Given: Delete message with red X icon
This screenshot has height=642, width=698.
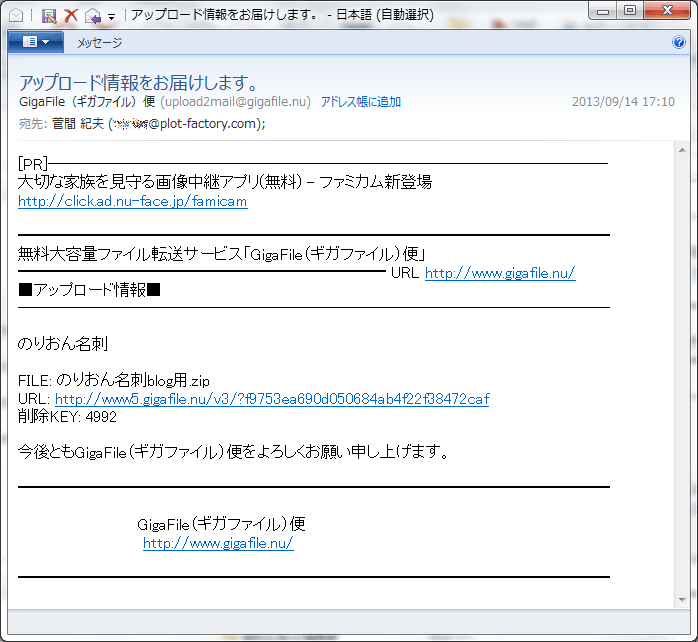Looking at the screenshot, I should pyautogui.click(x=71, y=16).
